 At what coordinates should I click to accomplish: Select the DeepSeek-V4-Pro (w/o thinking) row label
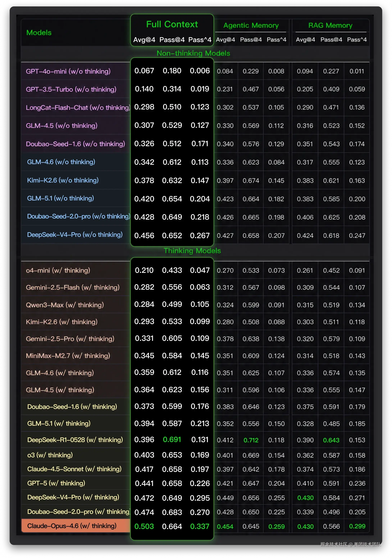75,235
